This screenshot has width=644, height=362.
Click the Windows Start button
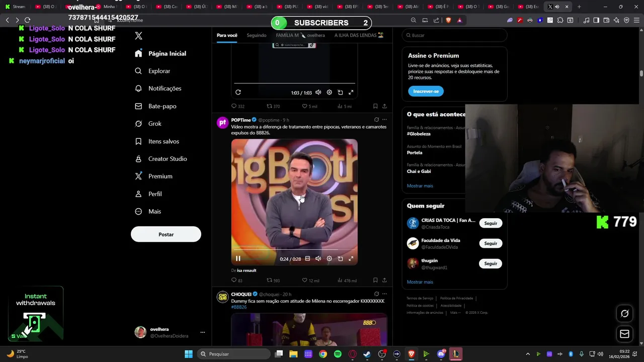(x=189, y=354)
